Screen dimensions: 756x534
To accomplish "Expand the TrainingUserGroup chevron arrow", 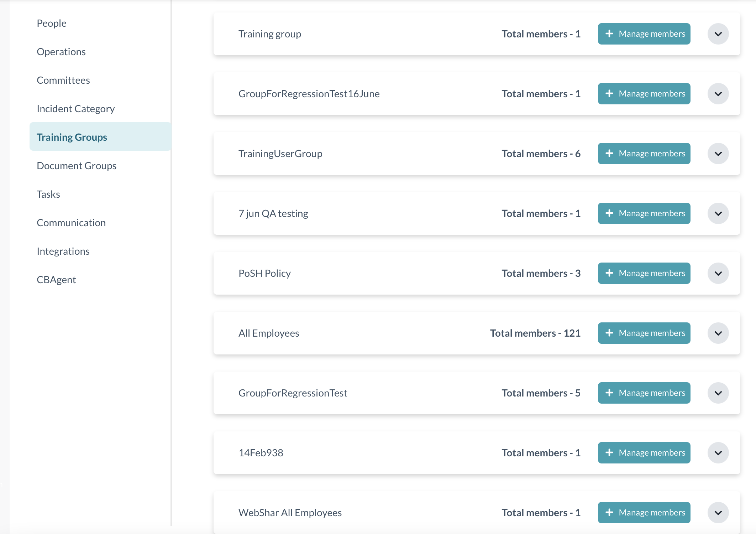I will [x=718, y=154].
